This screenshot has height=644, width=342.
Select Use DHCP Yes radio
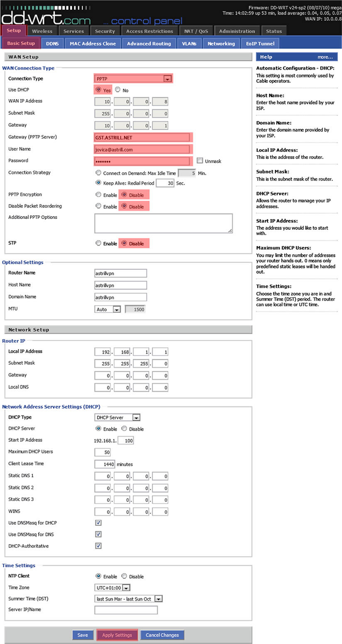click(x=98, y=90)
